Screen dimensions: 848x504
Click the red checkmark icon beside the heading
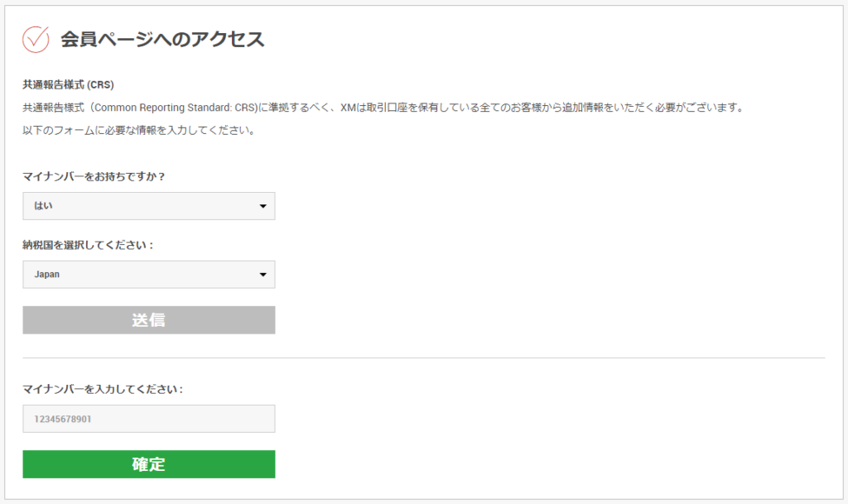36,39
